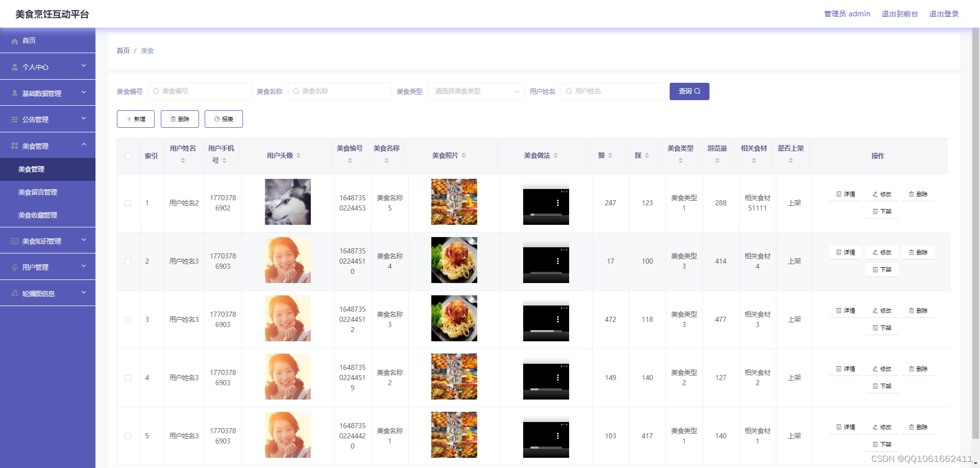Check the checkbox for row 1
The image size is (980, 468).
[x=128, y=203]
